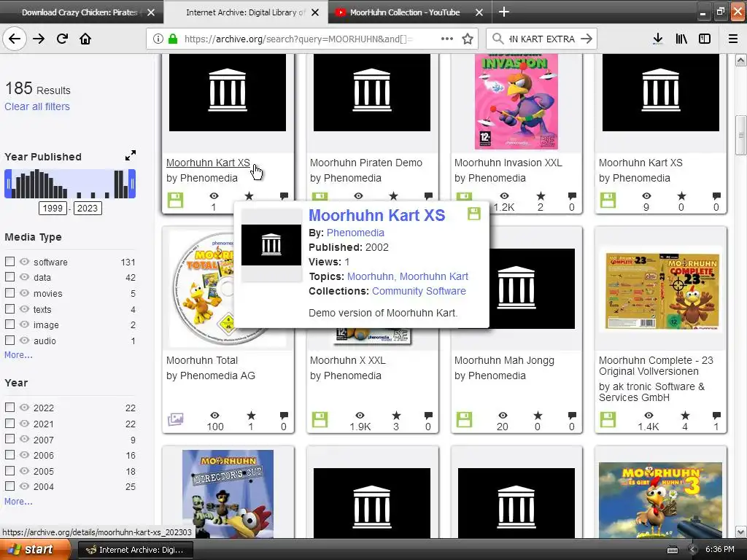Viewport: 747px width, 560px height.
Task: Click the page vertical scrollbar thumb
Action: tap(741, 135)
